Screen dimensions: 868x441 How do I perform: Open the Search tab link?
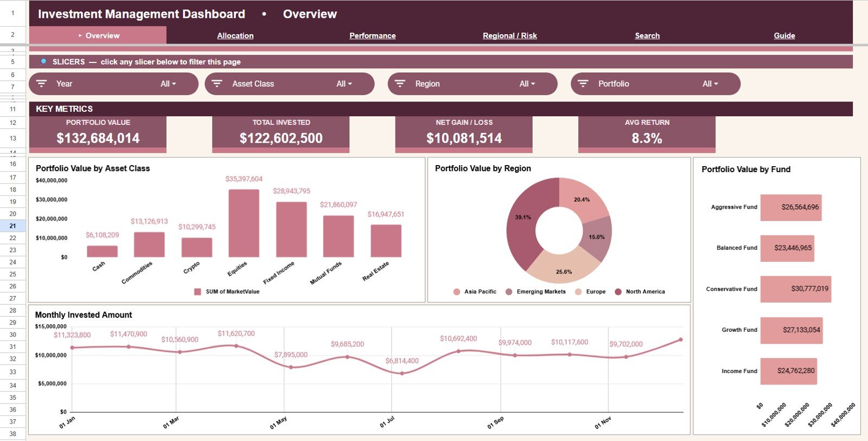click(x=647, y=35)
